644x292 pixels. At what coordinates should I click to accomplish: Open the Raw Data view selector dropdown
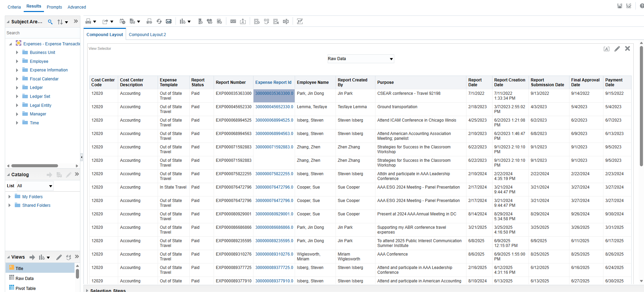click(x=391, y=59)
